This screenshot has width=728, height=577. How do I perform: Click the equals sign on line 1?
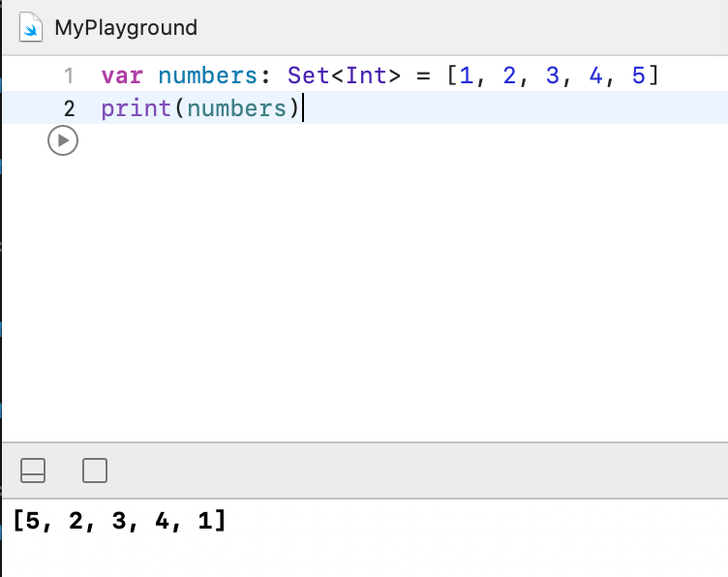423,76
